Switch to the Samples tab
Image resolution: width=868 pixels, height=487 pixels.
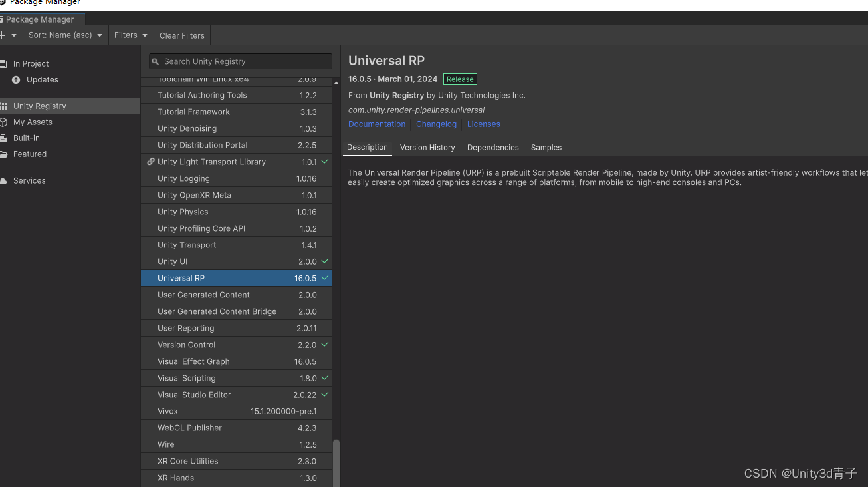546,148
